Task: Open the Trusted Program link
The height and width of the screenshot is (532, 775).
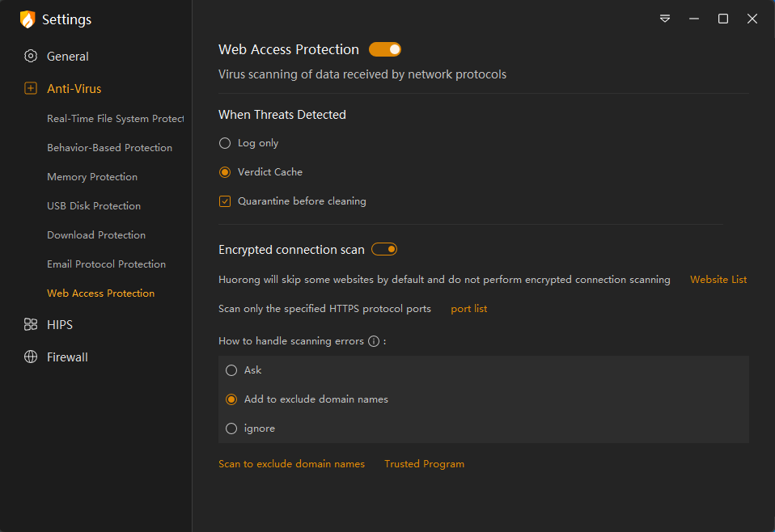Action: 424,464
